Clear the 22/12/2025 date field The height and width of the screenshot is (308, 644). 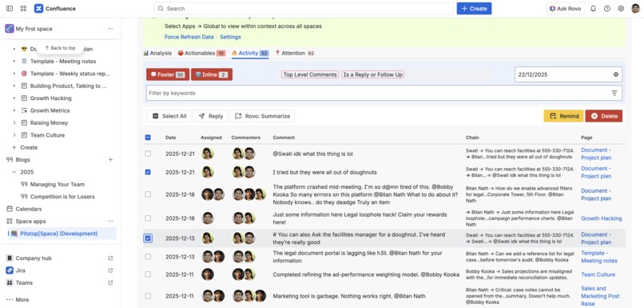(x=616, y=74)
